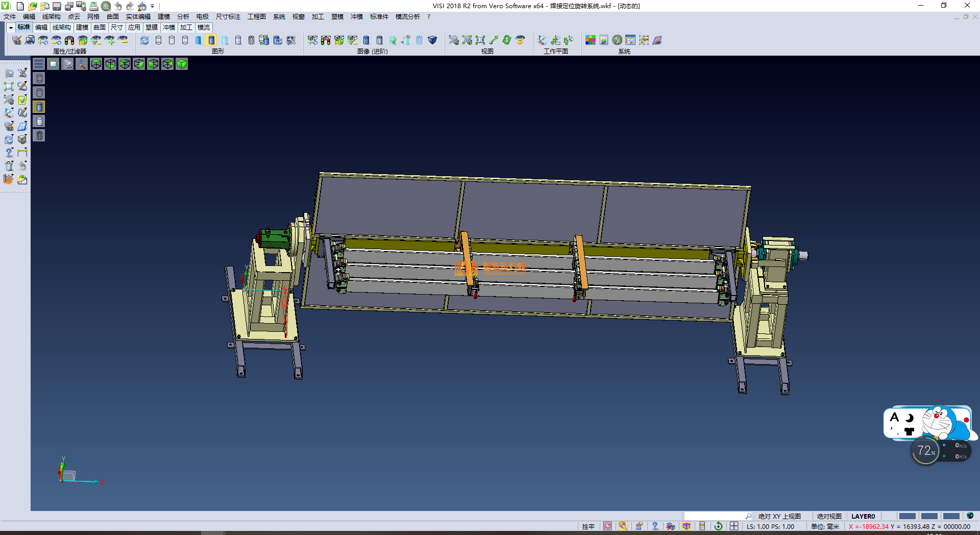Click the 拴牢 button in status bar

click(x=588, y=526)
